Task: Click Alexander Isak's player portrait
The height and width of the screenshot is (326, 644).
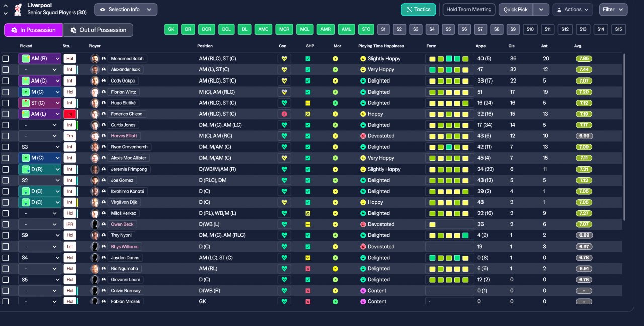Action: click(x=95, y=69)
